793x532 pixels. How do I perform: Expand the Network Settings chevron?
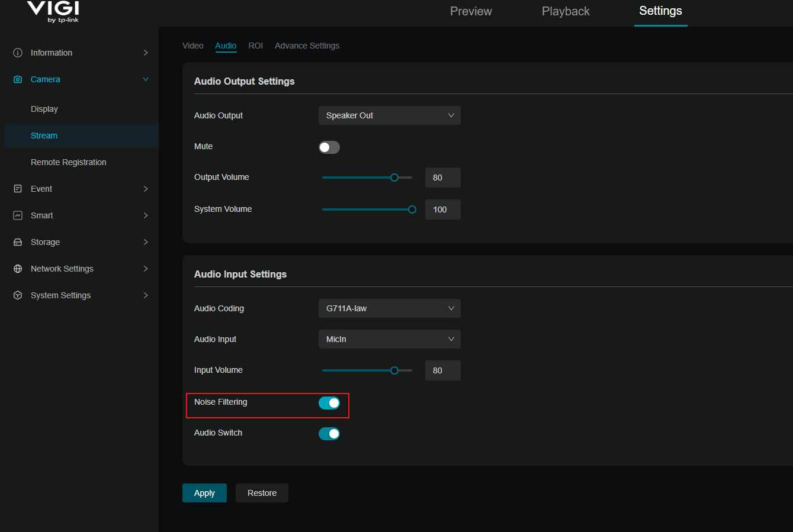coord(146,269)
